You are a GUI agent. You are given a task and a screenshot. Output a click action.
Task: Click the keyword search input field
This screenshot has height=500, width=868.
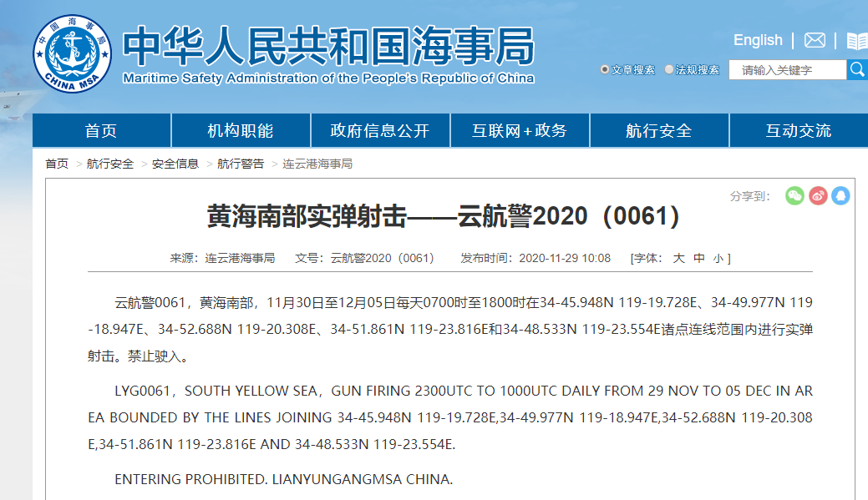tap(787, 70)
